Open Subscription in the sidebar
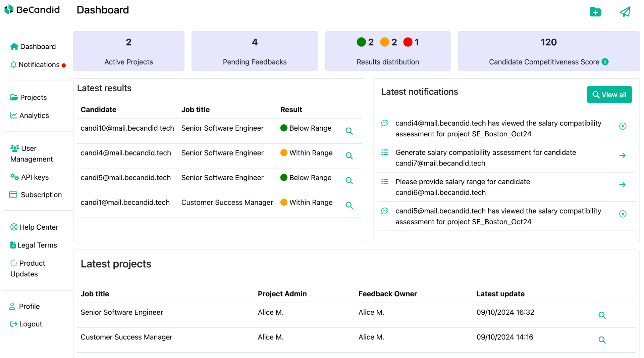 click(36, 195)
